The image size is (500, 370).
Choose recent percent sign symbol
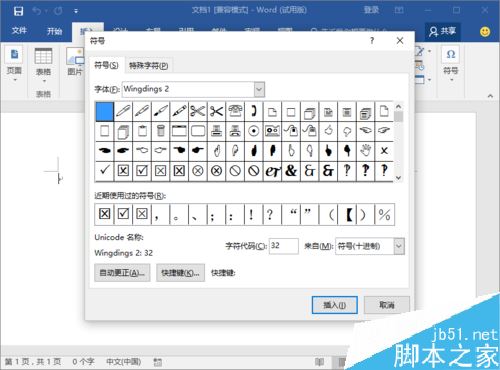384,214
